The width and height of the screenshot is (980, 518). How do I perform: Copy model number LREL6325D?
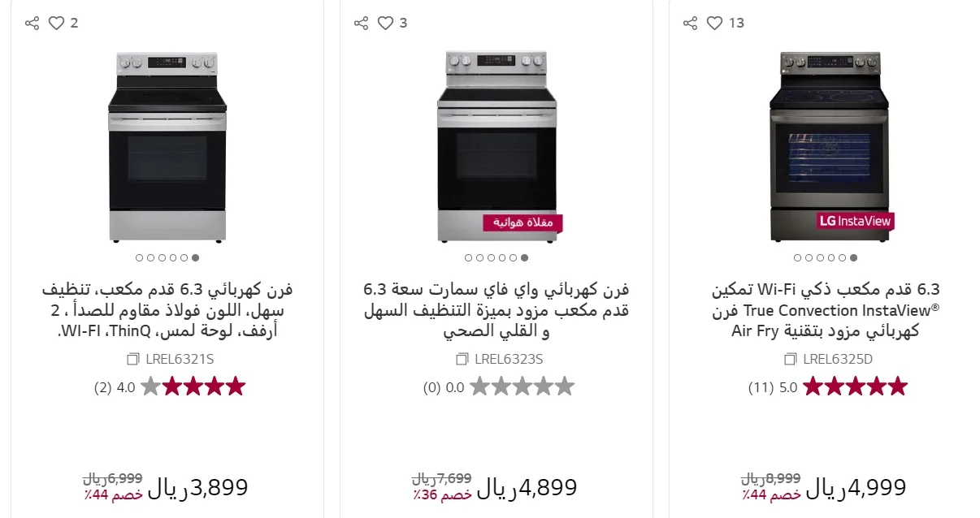[x=791, y=359]
